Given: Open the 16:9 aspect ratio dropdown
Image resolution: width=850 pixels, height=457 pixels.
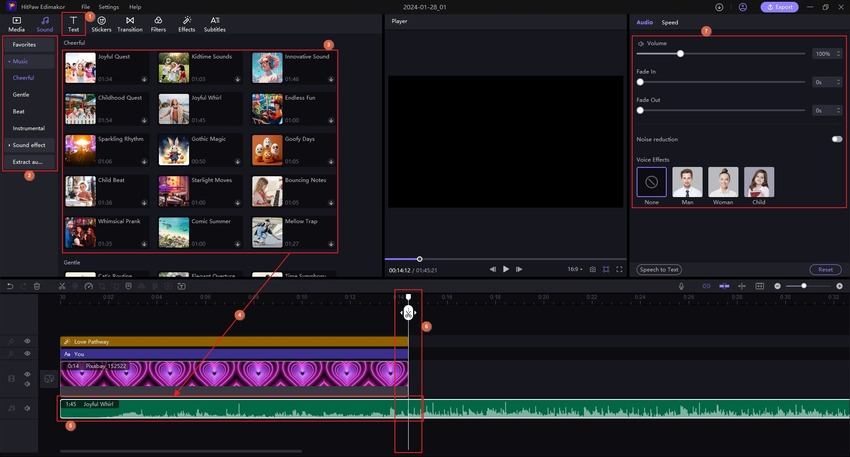Looking at the screenshot, I should (x=575, y=269).
